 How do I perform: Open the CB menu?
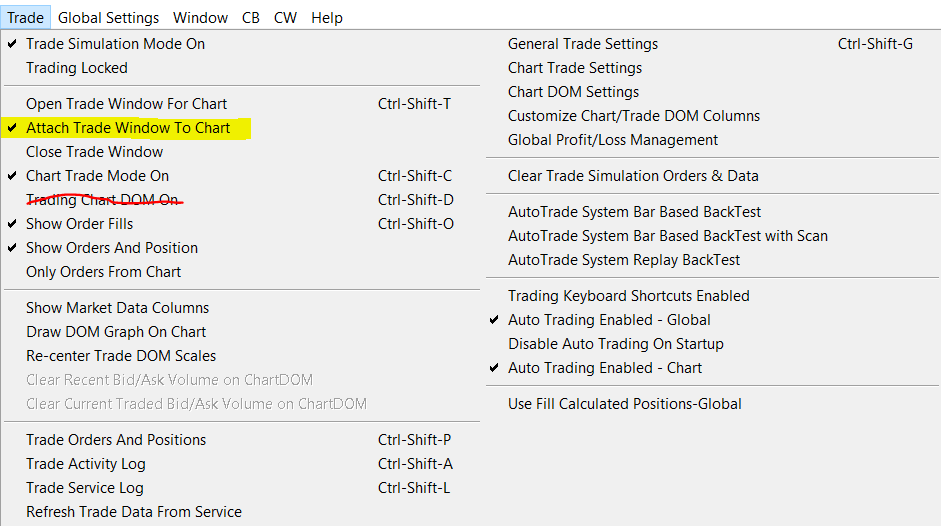click(251, 17)
